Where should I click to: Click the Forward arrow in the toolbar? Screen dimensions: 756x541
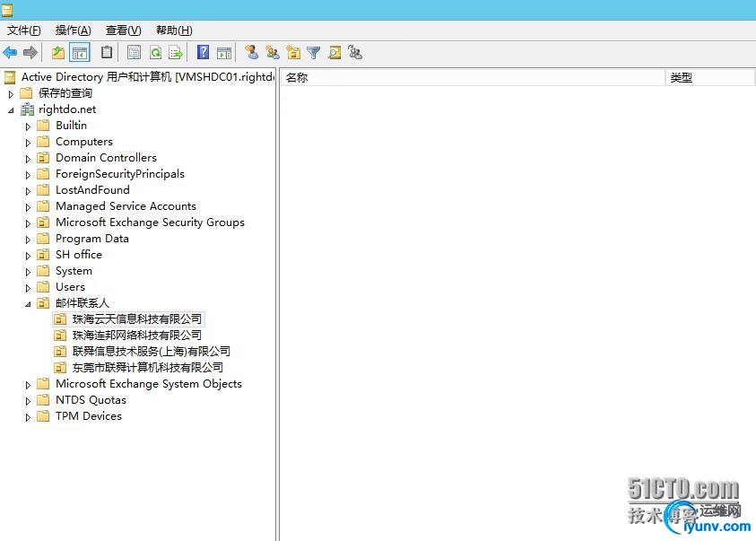pyautogui.click(x=30, y=52)
